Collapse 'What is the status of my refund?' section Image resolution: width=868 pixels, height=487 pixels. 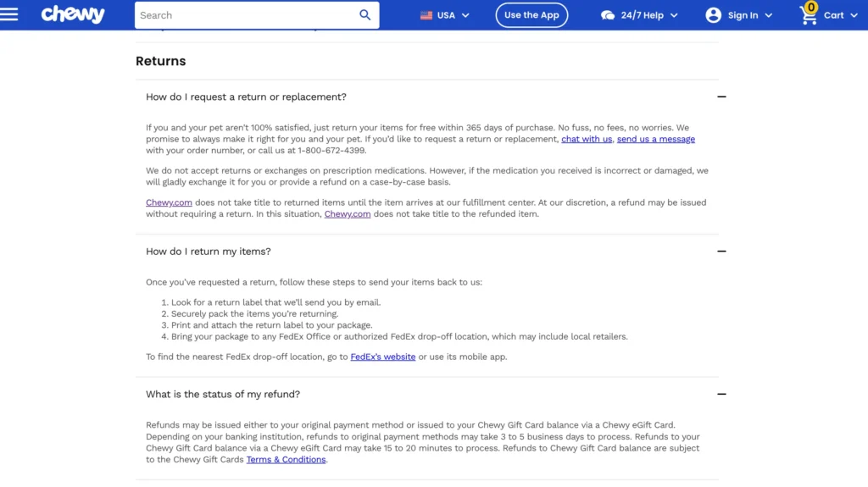click(x=721, y=394)
